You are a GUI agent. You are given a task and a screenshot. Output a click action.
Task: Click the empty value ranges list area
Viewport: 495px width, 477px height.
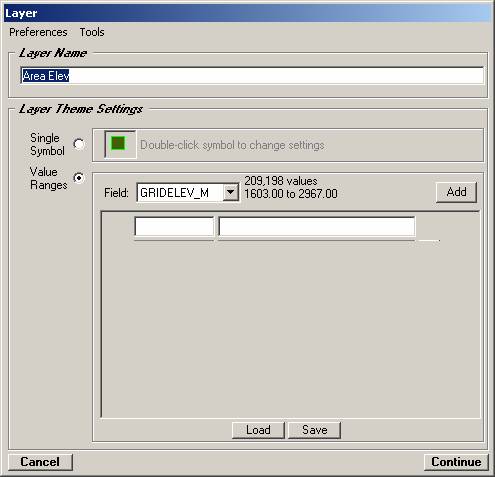(290, 328)
